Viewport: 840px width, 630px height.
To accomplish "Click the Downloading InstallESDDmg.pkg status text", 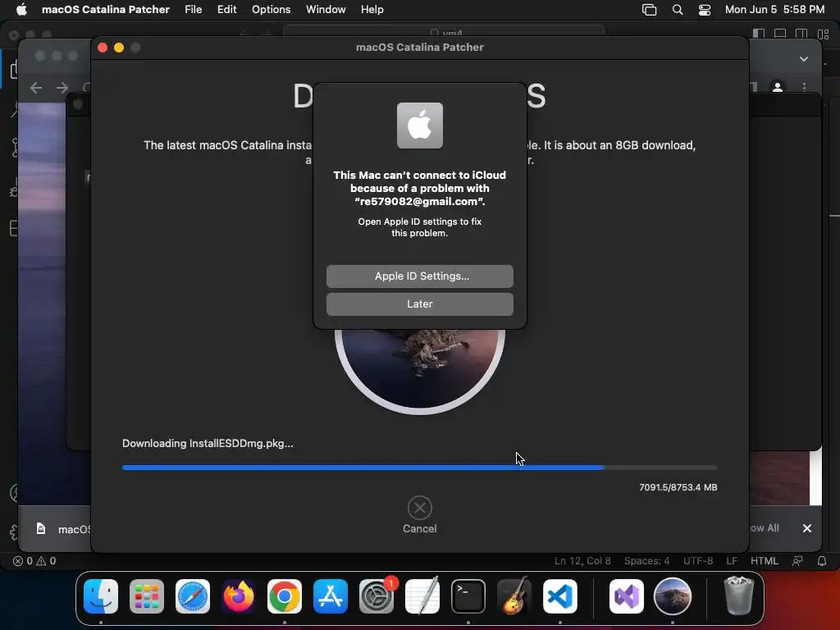I will tap(208, 444).
